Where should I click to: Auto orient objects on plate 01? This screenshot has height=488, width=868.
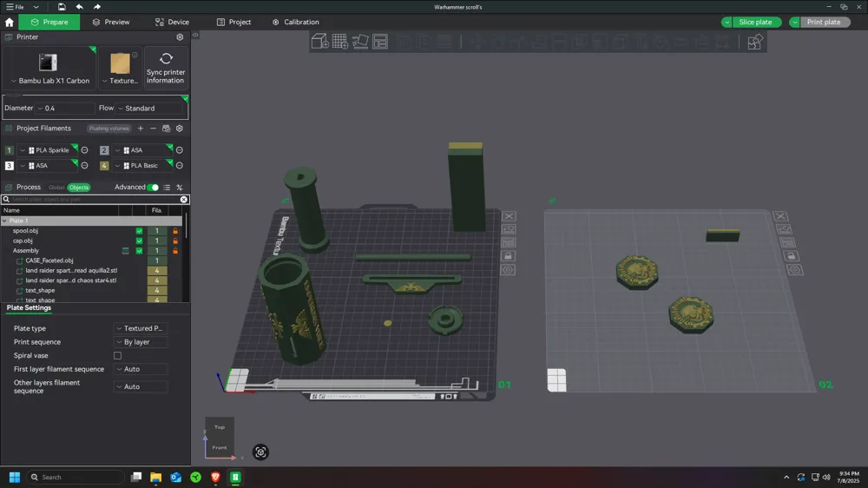click(509, 229)
